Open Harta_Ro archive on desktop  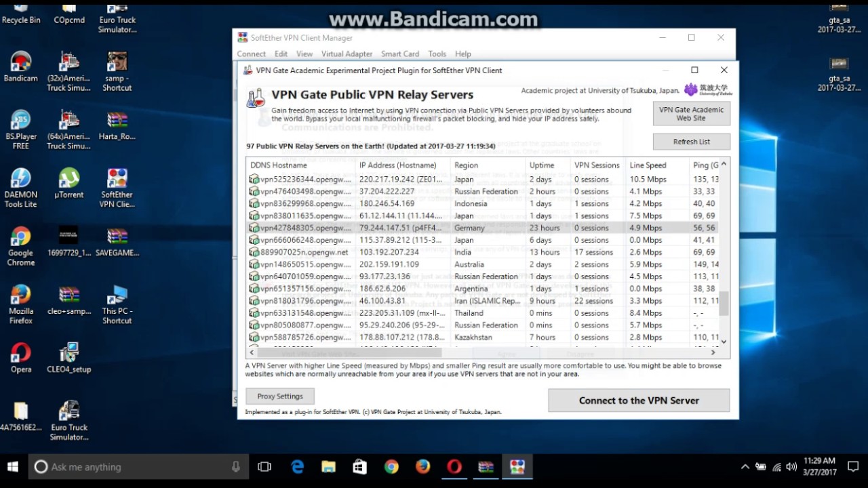(117, 125)
